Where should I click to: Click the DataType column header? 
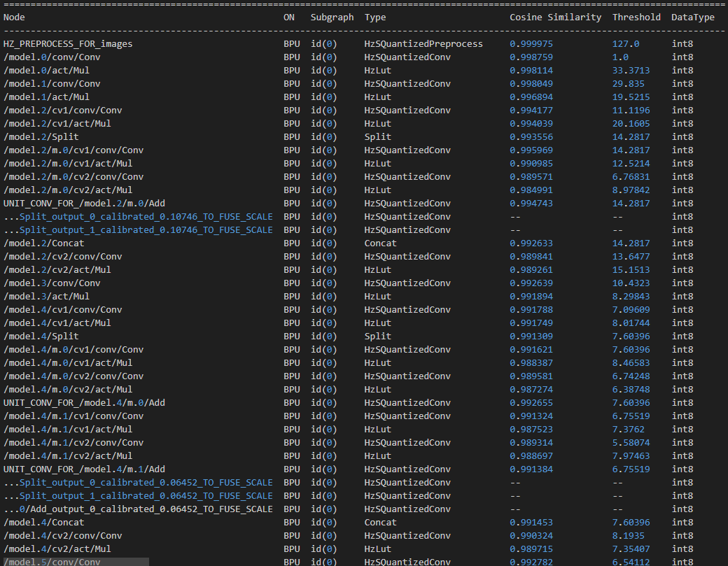tap(693, 17)
